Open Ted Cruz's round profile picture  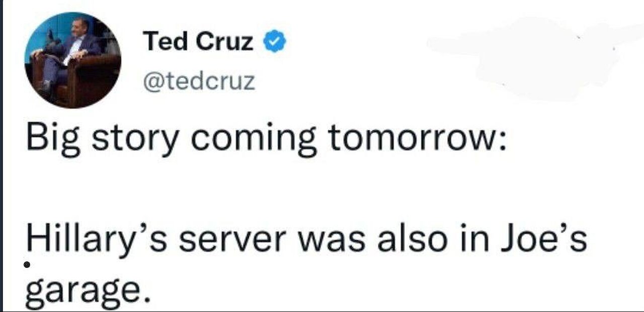73,60
